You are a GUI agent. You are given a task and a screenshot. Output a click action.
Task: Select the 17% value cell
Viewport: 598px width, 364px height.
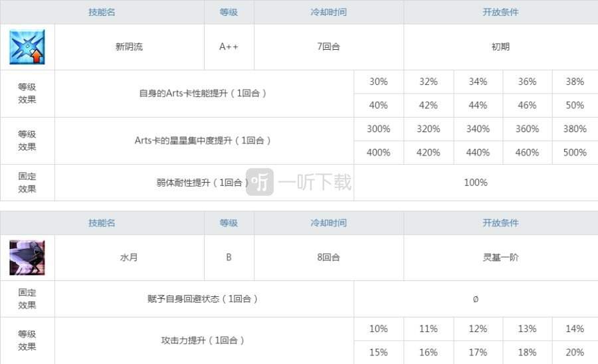click(478, 353)
